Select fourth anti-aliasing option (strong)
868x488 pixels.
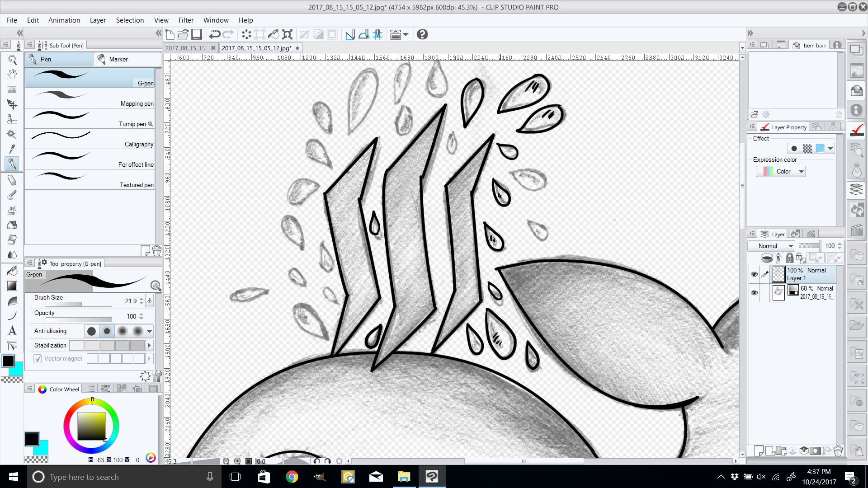(137, 331)
